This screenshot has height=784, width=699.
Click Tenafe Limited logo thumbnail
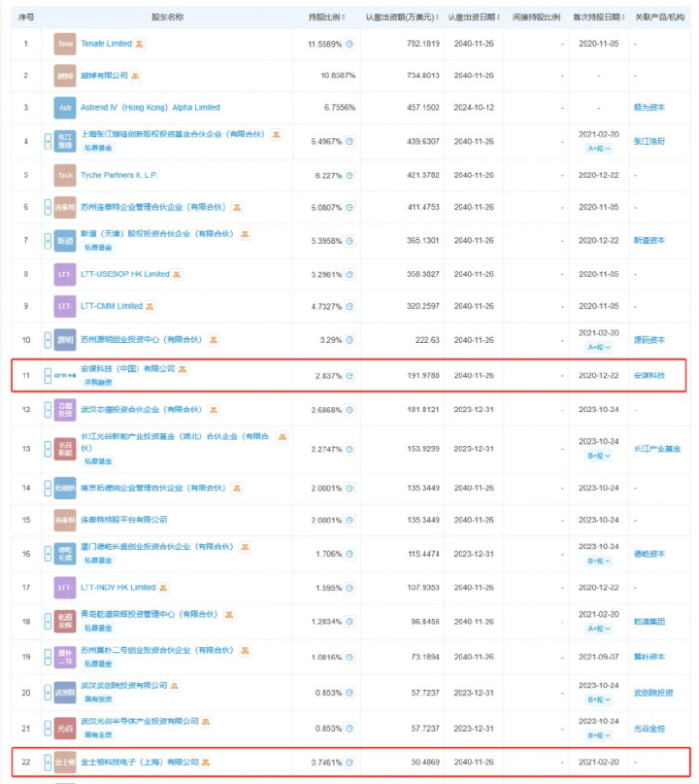point(65,44)
